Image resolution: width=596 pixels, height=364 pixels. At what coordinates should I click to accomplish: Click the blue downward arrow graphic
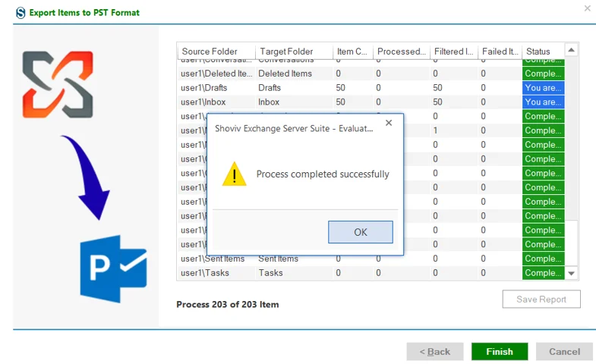coord(87,177)
